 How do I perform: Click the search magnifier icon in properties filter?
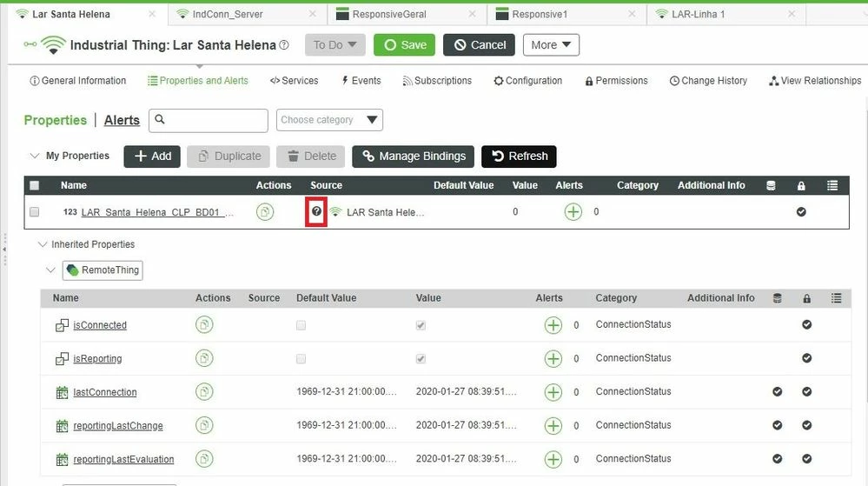coord(159,119)
